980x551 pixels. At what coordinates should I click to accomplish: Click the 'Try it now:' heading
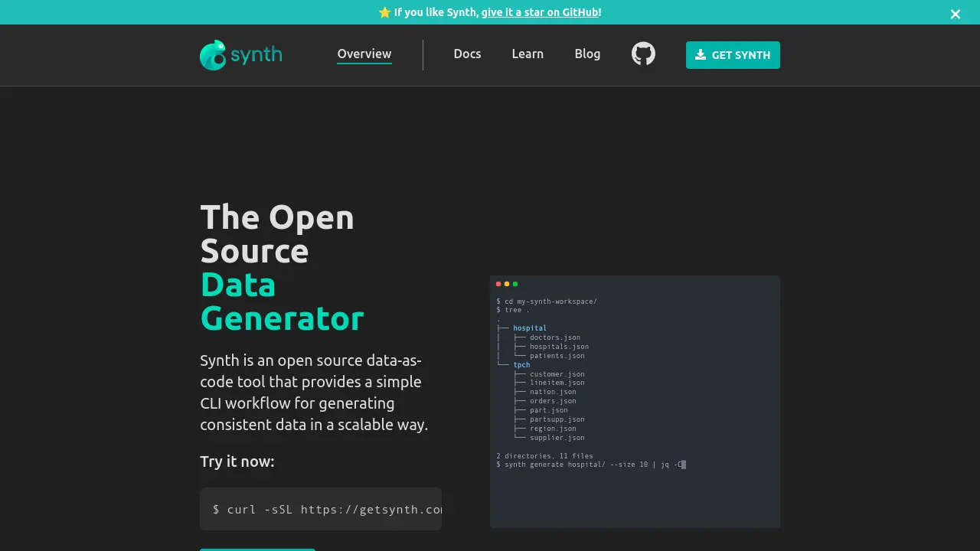237,461
